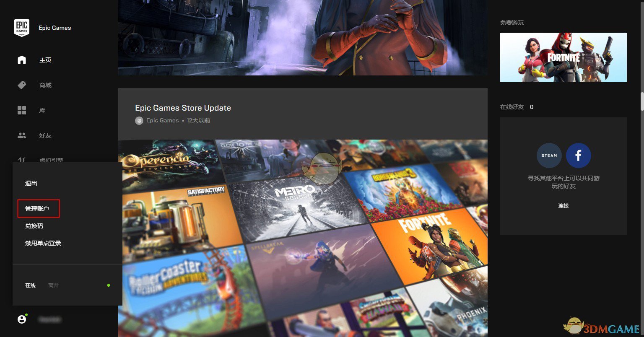Open the 商城 store tag icon
Viewport: 644px width, 337px height.
[x=22, y=85]
